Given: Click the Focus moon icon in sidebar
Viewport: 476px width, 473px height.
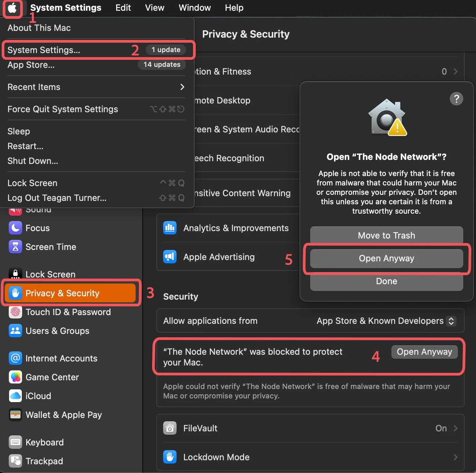Looking at the screenshot, I should click(x=15, y=228).
